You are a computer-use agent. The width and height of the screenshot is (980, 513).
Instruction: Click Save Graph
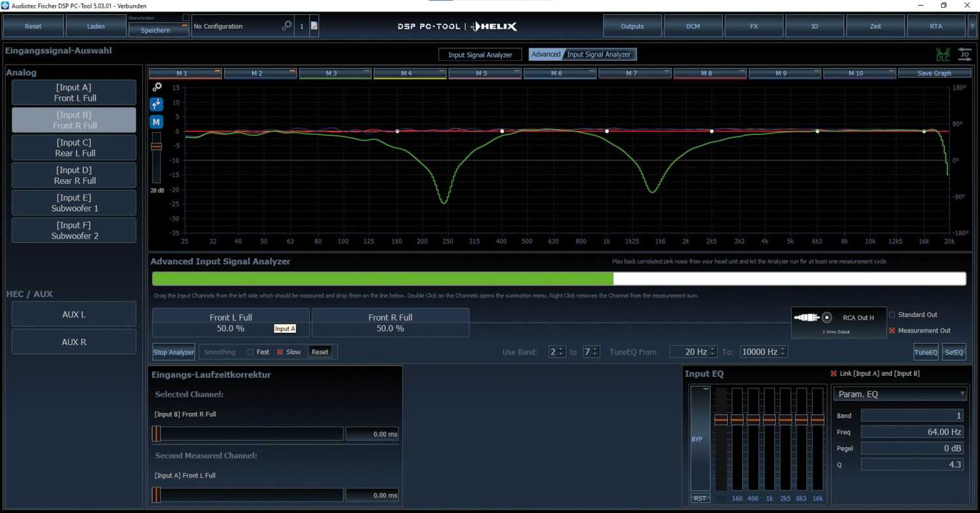(934, 73)
